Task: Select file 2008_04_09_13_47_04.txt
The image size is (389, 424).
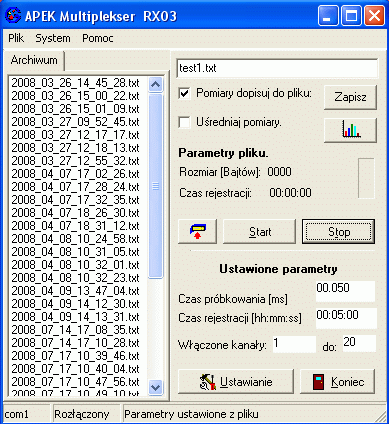Action: (75, 291)
